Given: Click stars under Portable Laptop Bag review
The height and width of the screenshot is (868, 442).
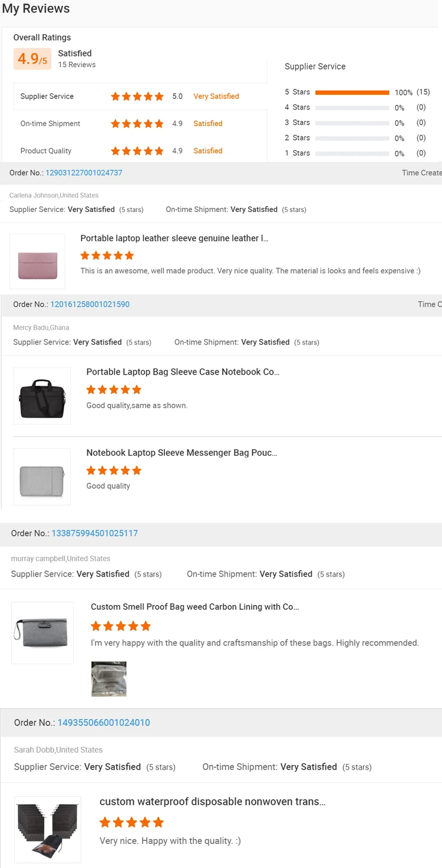Looking at the screenshot, I should tap(114, 389).
